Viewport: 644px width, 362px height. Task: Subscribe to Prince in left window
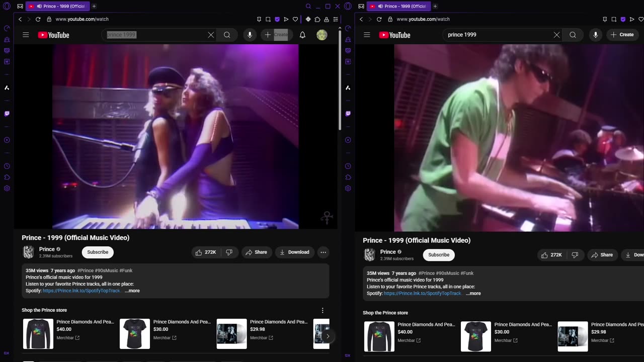(98, 252)
